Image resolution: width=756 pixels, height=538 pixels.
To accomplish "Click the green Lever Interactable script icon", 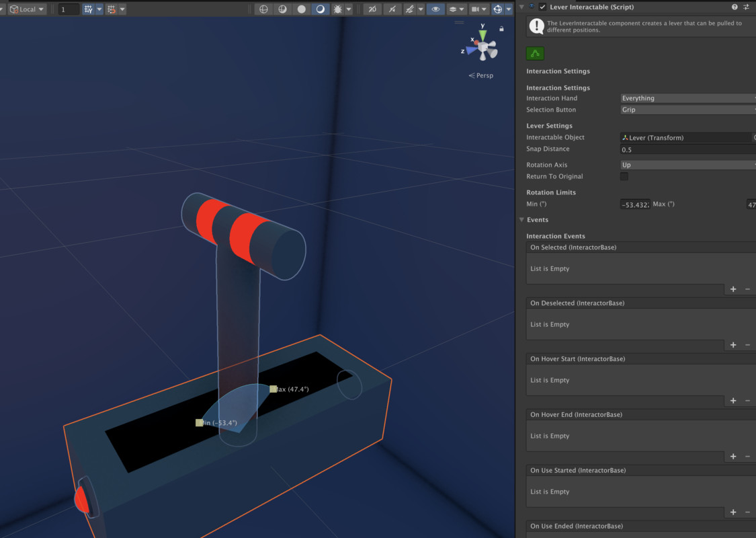I will pos(534,52).
